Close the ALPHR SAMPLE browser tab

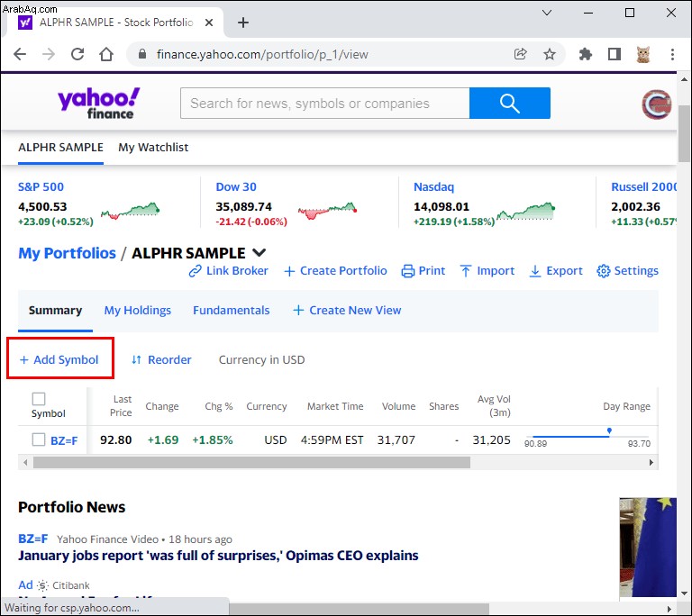pos(209,23)
